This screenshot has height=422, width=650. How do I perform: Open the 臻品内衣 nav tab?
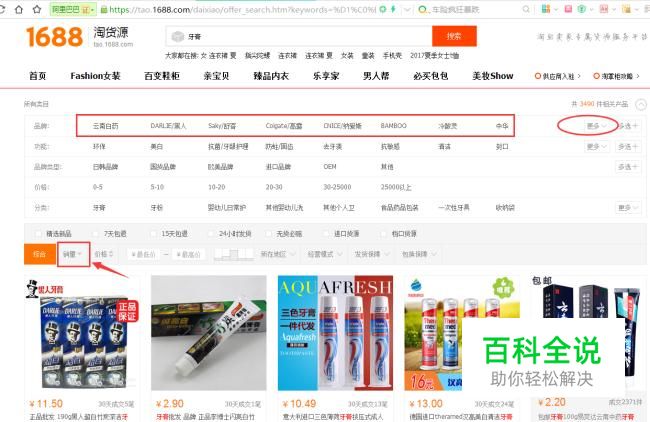(271, 76)
